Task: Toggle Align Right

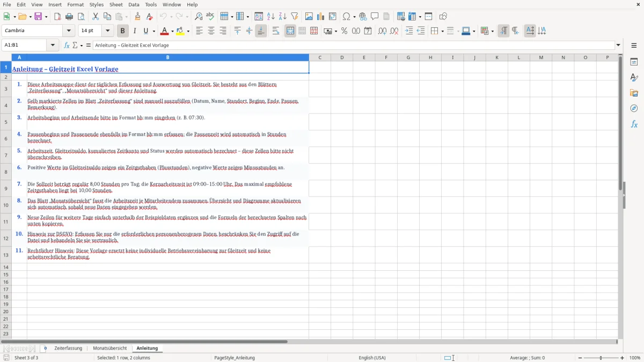Action: coord(223,31)
